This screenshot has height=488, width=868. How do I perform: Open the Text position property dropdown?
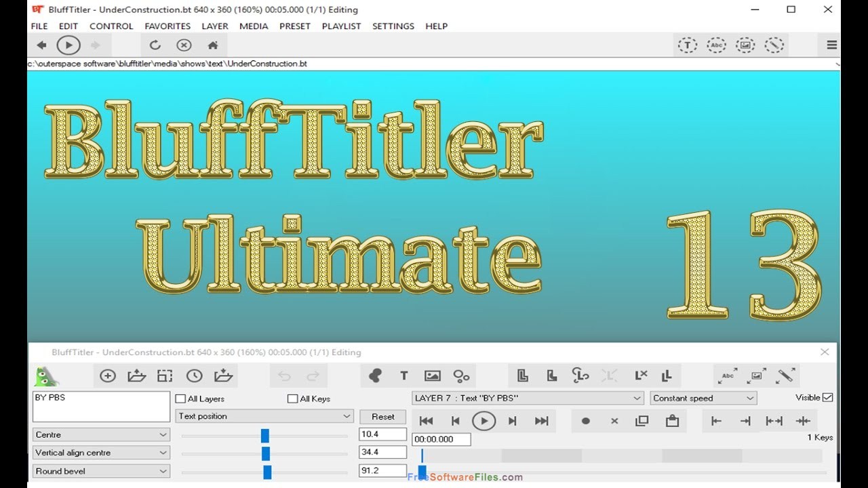pos(264,416)
